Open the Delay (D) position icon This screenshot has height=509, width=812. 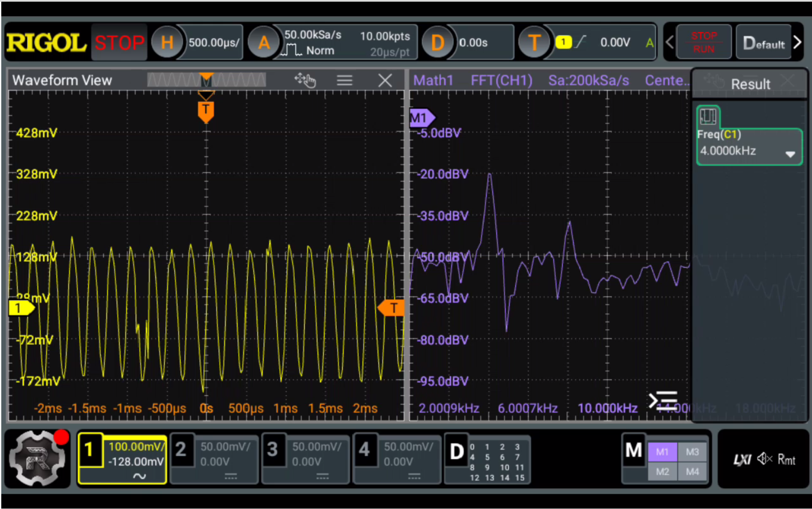(437, 43)
